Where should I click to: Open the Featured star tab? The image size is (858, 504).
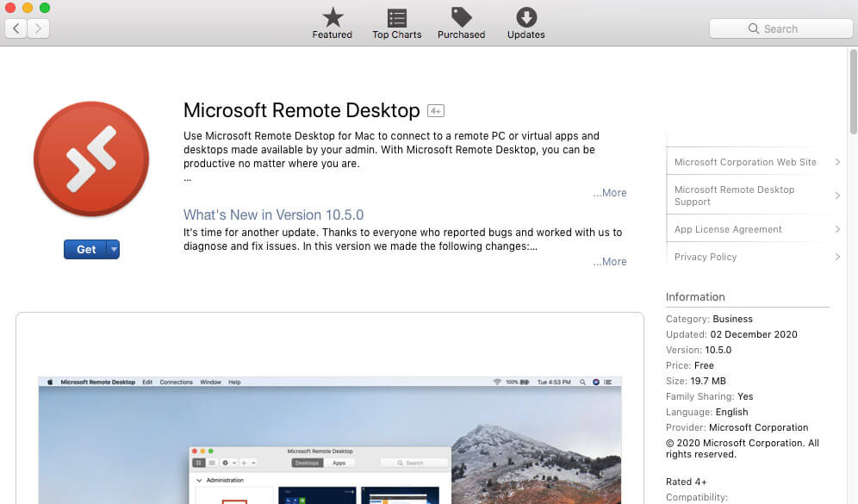[x=333, y=23]
